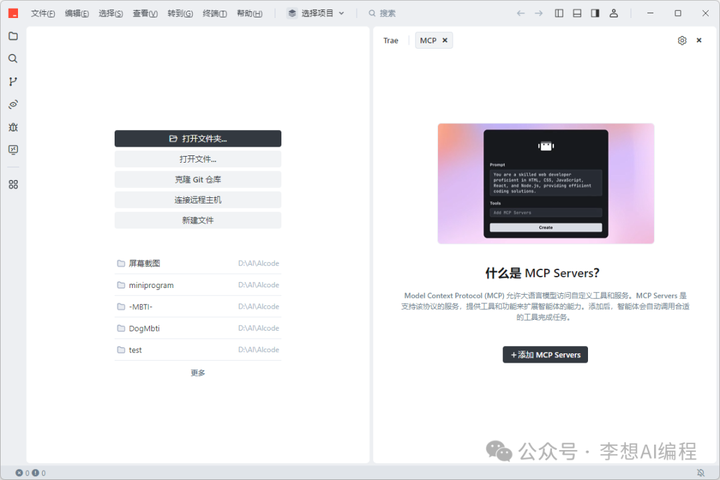Click the 连接远程主机 button
This screenshot has width=720, height=480.
[x=198, y=200]
